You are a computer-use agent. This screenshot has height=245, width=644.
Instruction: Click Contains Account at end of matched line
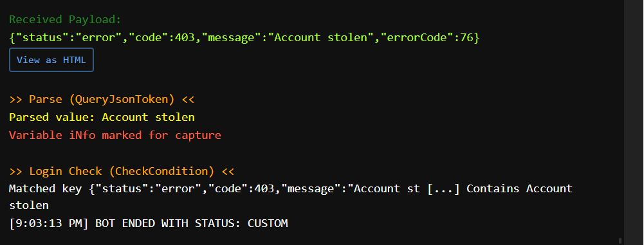pos(520,189)
